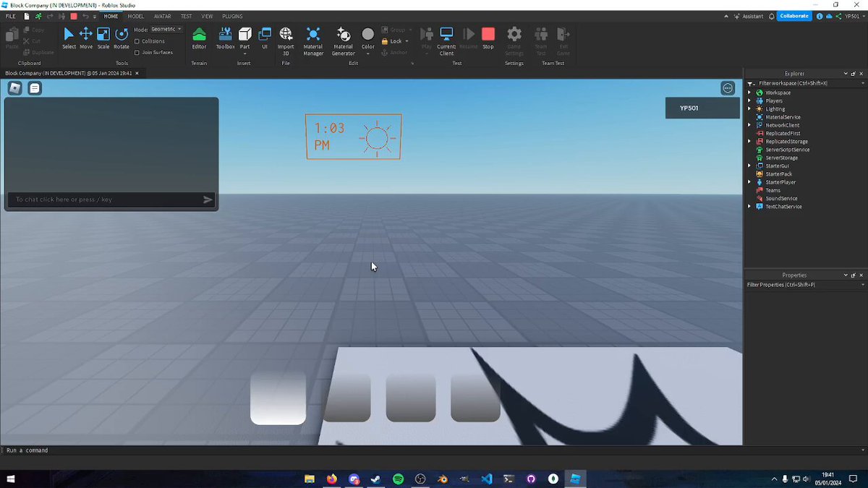868x488 pixels.
Task: Select ServerScriptService in Explorer
Action: 787,150
